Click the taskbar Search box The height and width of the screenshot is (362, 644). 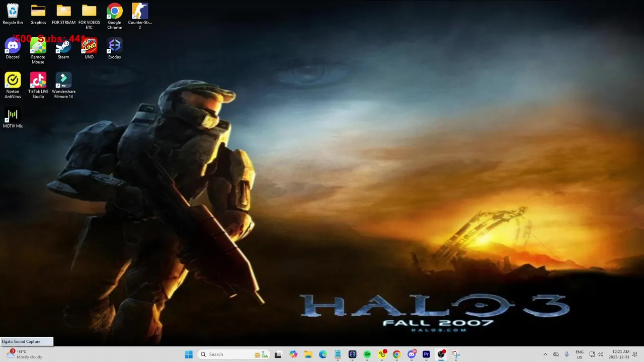[234, 354]
